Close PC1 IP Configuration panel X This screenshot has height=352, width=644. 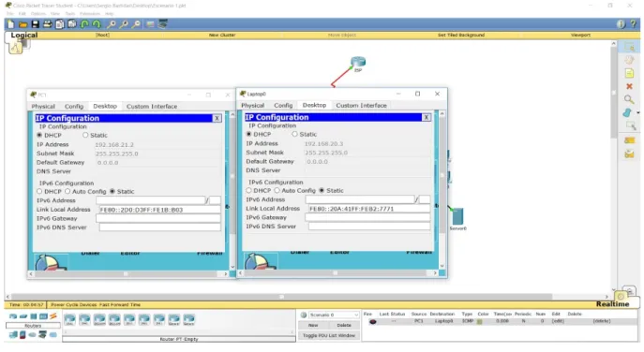click(217, 118)
